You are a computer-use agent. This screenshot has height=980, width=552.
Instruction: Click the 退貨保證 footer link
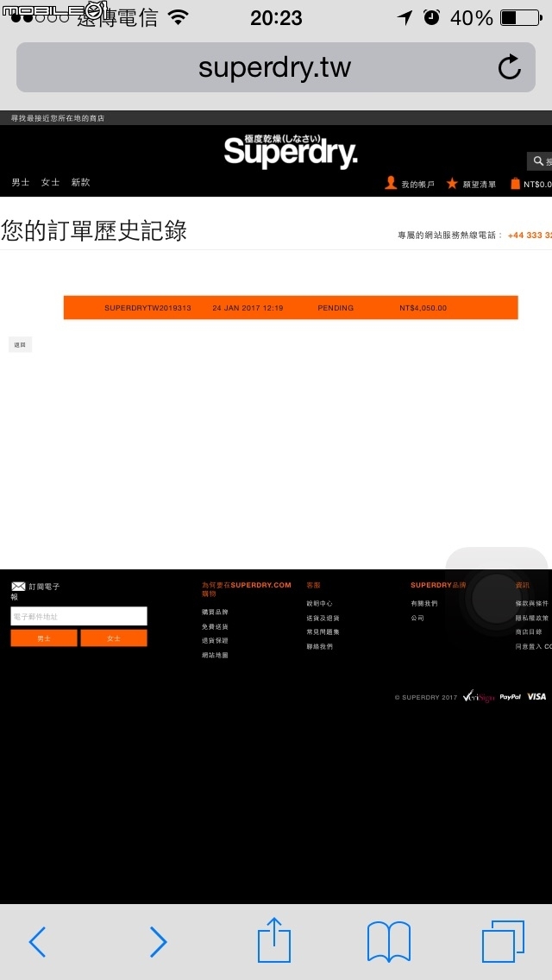click(x=215, y=641)
